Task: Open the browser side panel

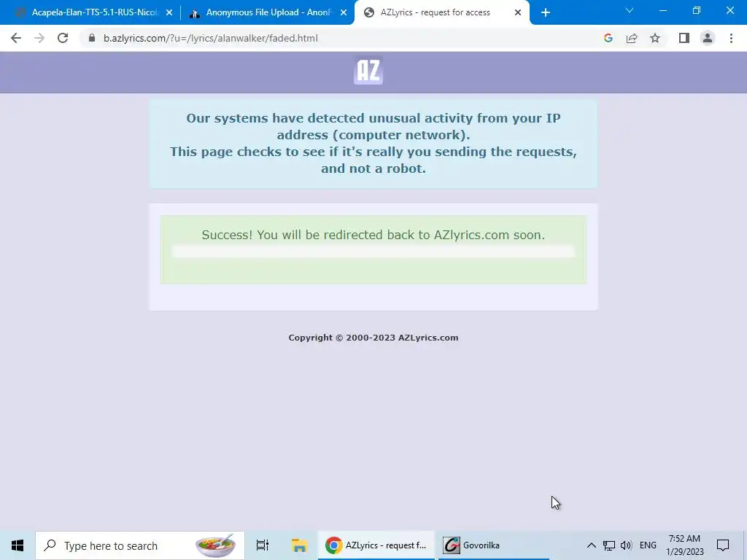Action: click(x=684, y=38)
